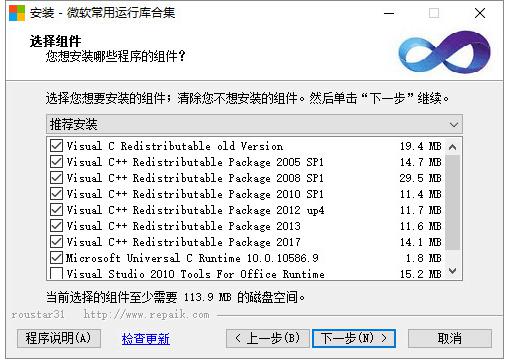Open the 推荐安装 installation type dropdown
The width and height of the screenshot is (518, 360).
coord(254,124)
